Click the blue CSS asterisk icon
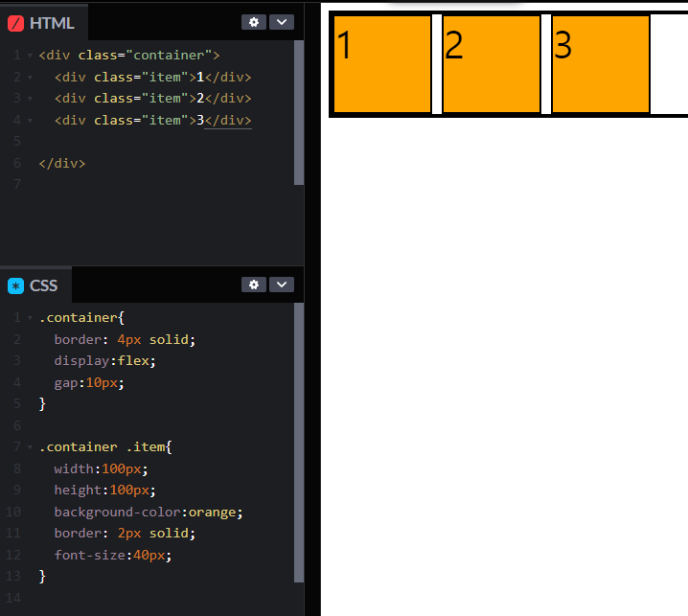This screenshot has height=616, width=688. pos(15,286)
